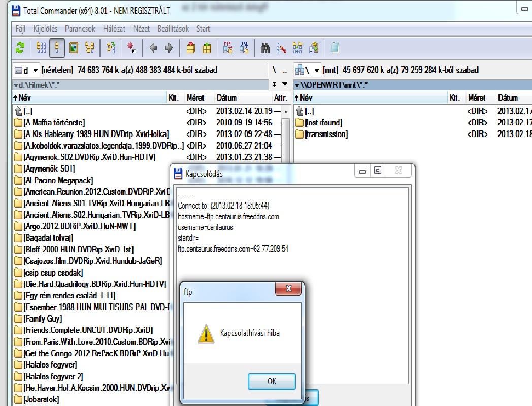Click the unpack files archive icon
This screenshot has height=406, width=532.
click(207, 48)
